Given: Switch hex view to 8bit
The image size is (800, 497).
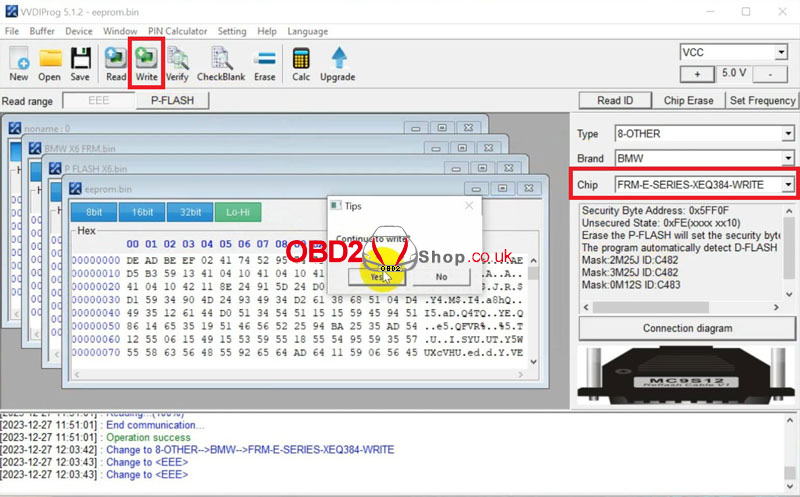Looking at the screenshot, I should click(94, 212).
